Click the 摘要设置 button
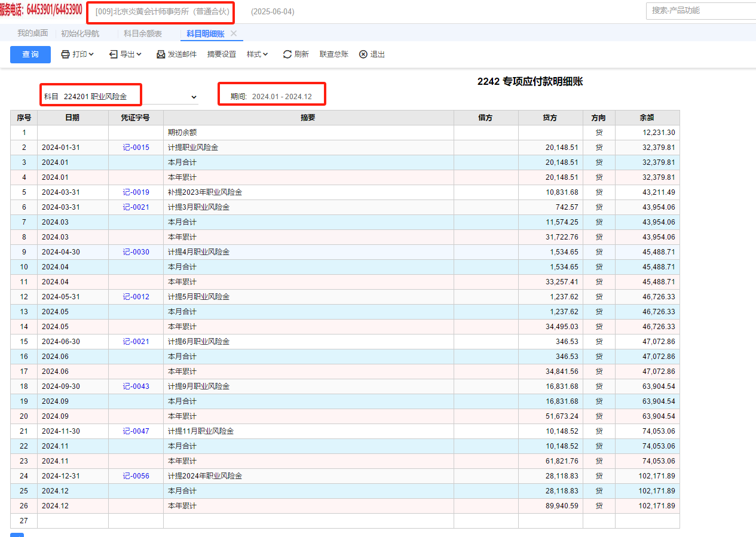 point(222,54)
